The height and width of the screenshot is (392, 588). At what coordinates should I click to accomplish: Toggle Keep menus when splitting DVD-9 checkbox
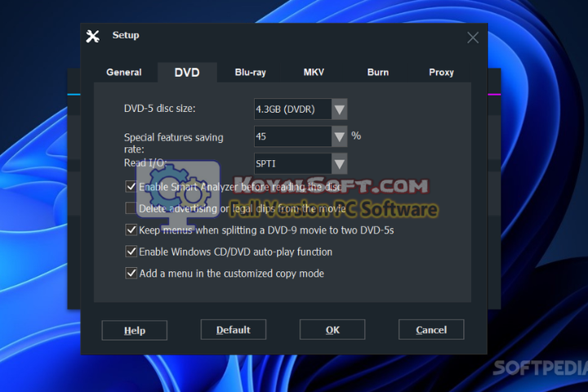tap(131, 229)
